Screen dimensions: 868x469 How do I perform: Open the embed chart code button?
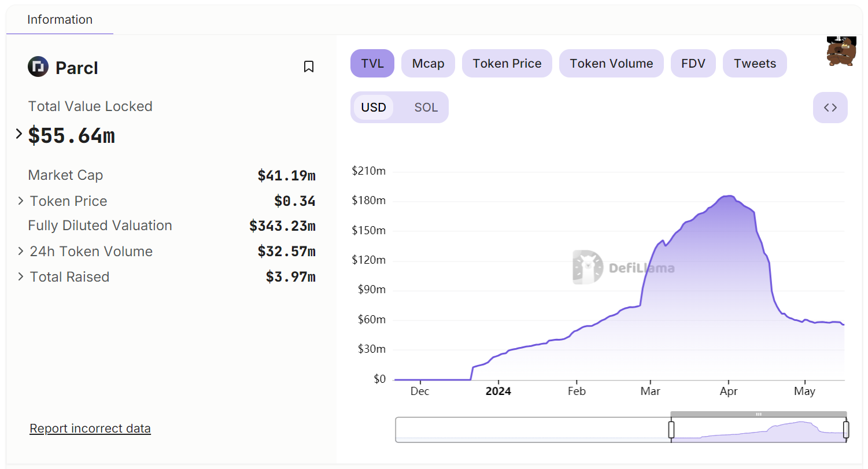(830, 108)
